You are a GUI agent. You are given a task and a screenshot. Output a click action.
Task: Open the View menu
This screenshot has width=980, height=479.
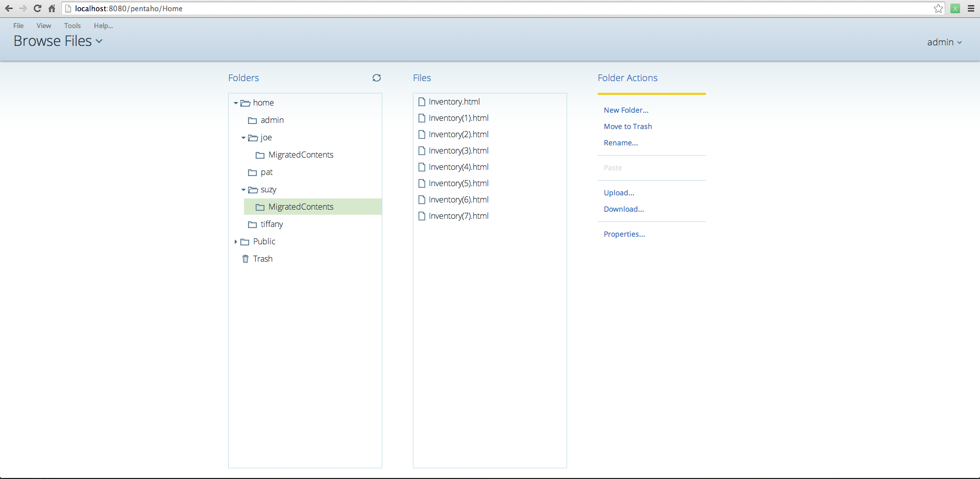pyautogui.click(x=44, y=26)
